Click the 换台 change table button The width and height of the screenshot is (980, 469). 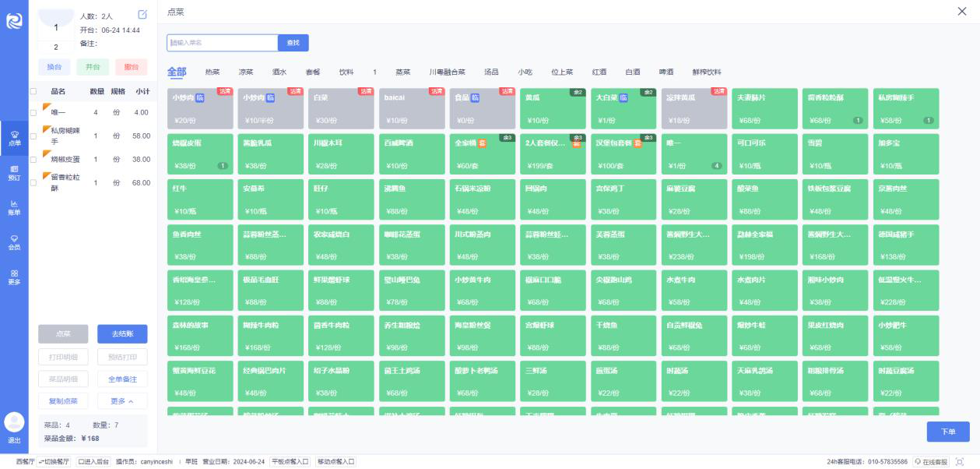(x=54, y=67)
